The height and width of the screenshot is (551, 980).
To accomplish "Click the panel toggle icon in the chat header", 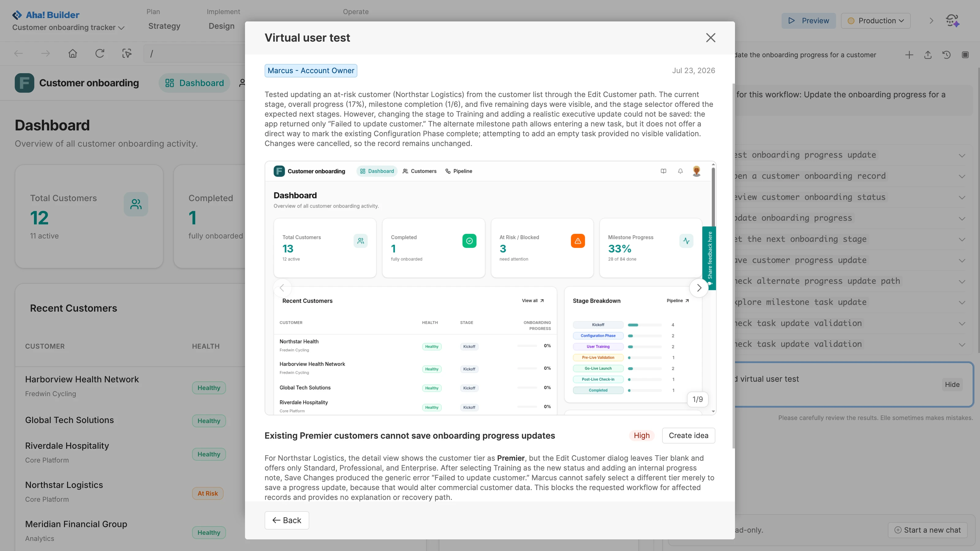I will tap(965, 55).
